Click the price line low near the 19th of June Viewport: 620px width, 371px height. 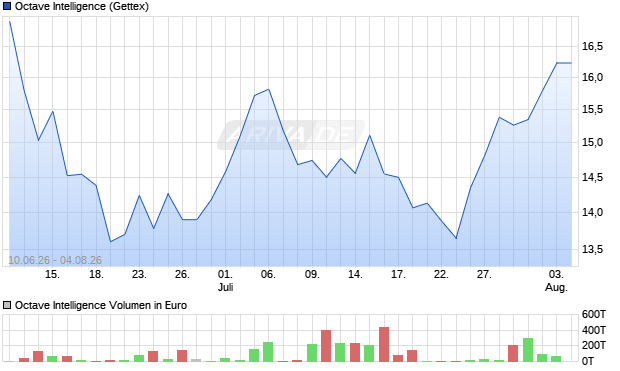pos(110,241)
